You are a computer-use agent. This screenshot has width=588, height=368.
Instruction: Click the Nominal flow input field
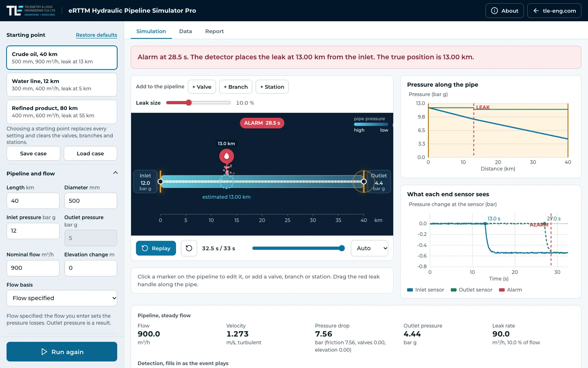tap(33, 268)
